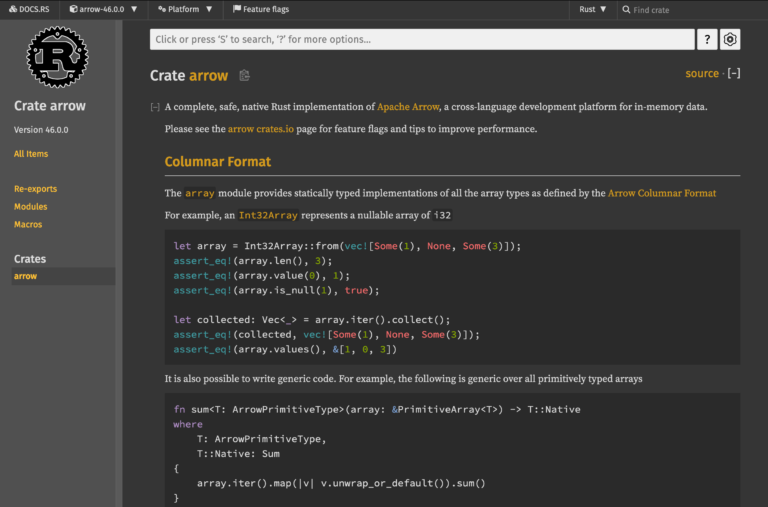Viewport: 768px width, 507px height.
Task: Open the settings gear button
Action: [x=730, y=39]
